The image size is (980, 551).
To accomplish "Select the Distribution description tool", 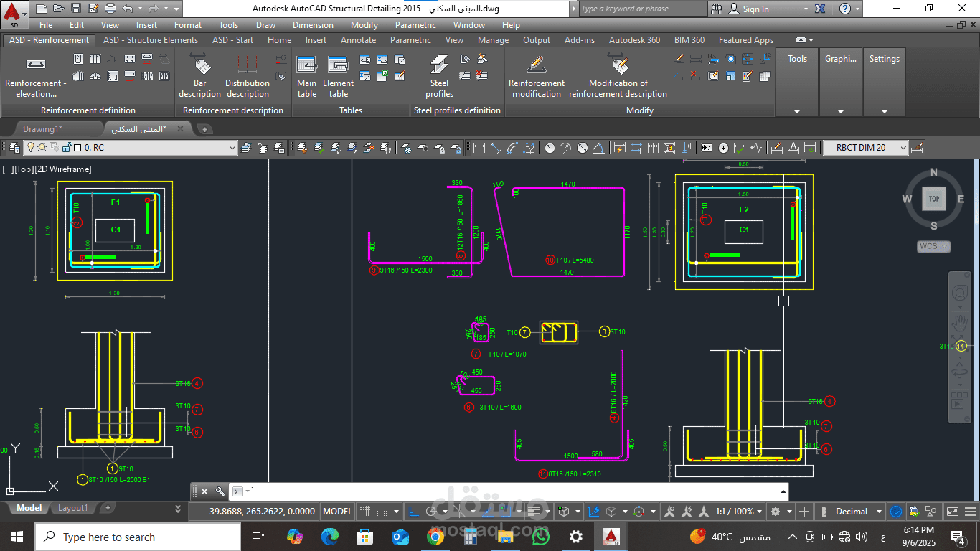I will pyautogui.click(x=247, y=76).
